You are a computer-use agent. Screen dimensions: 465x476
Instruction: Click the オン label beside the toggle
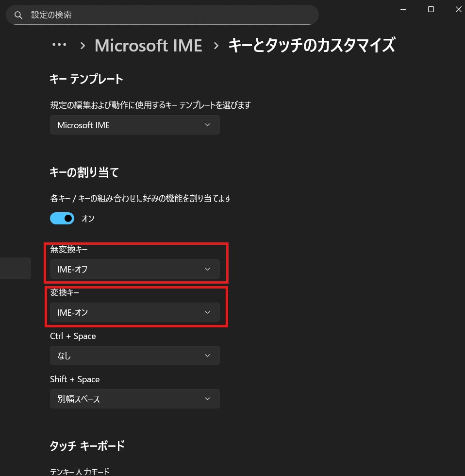[x=88, y=219]
